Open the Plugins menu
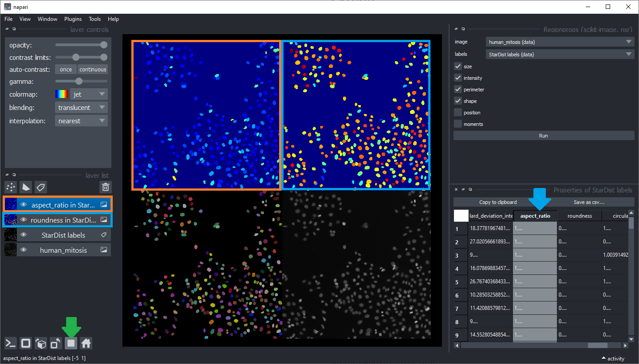Image resolution: width=639 pixels, height=364 pixels. point(73,19)
